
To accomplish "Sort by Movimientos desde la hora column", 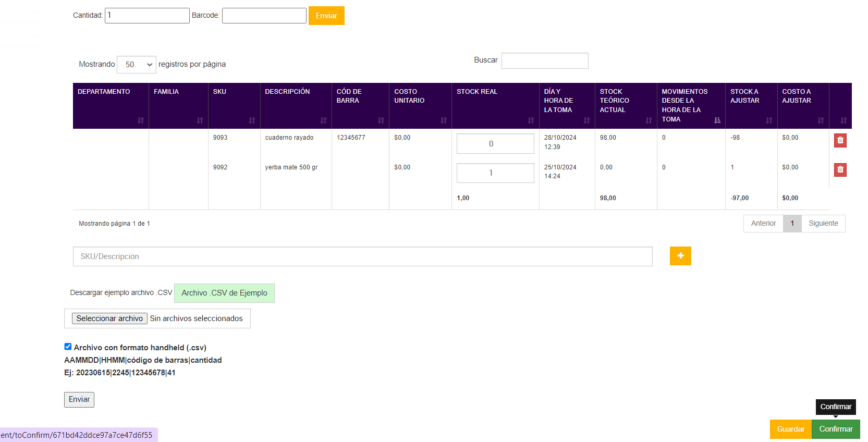I will point(717,120).
